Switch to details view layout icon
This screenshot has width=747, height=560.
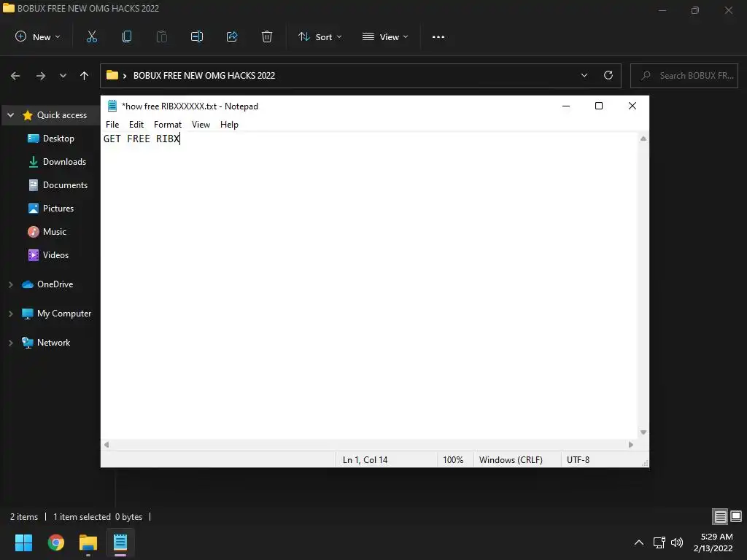click(720, 516)
